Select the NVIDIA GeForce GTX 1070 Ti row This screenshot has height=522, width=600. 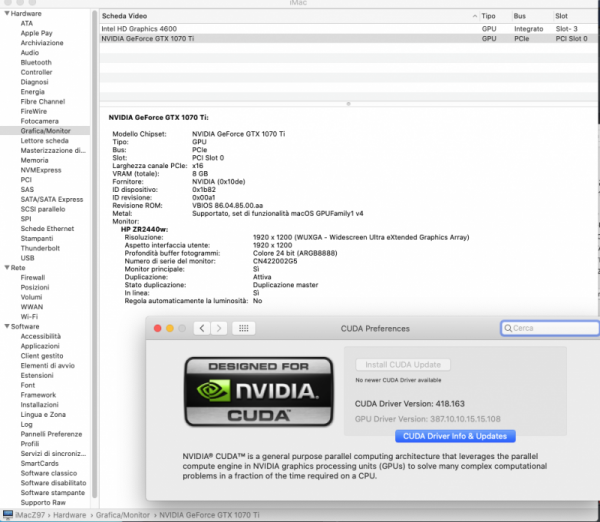coord(348,39)
